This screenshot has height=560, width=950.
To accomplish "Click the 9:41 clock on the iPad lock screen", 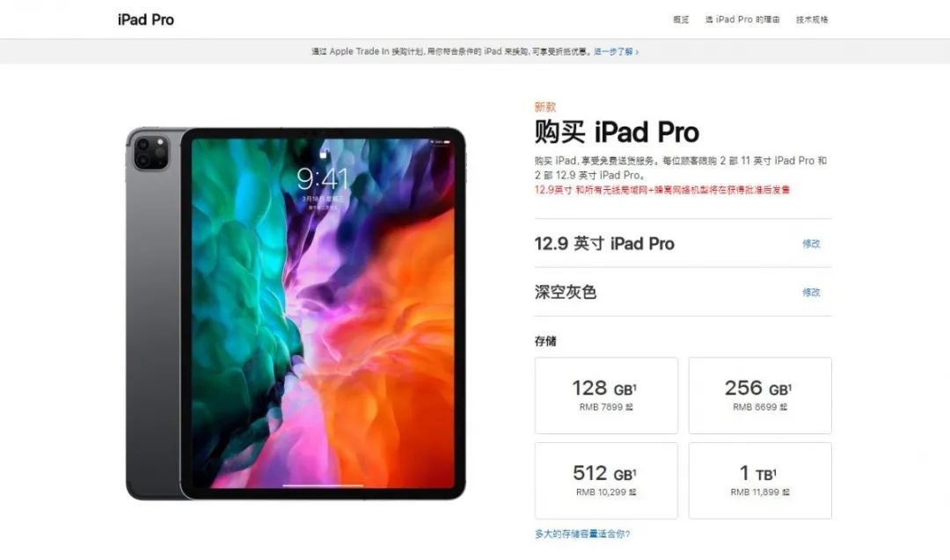I will (x=323, y=178).
